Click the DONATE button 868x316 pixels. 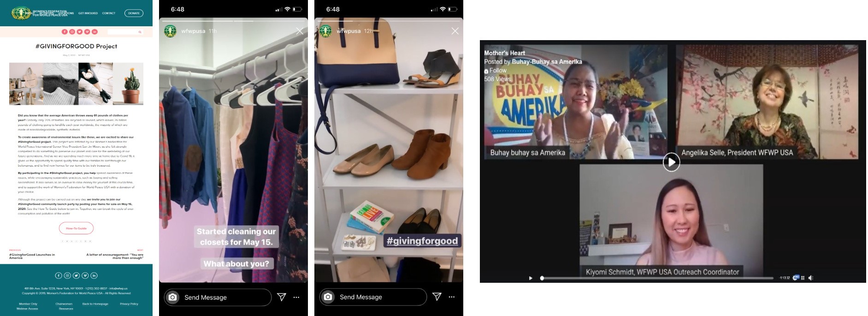pyautogui.click(x=134, y=13)
